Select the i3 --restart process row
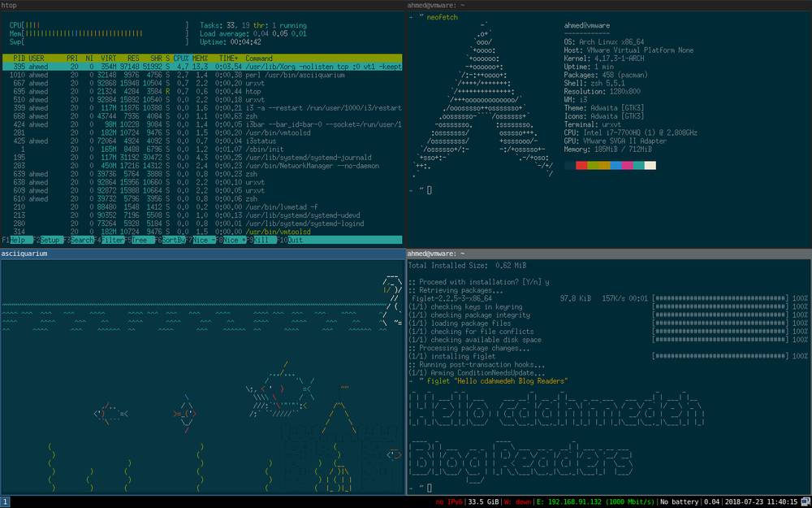 point(202,108)
